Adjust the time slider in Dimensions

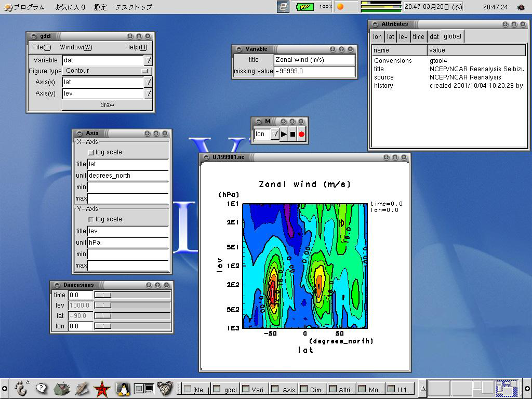point(103,295)
